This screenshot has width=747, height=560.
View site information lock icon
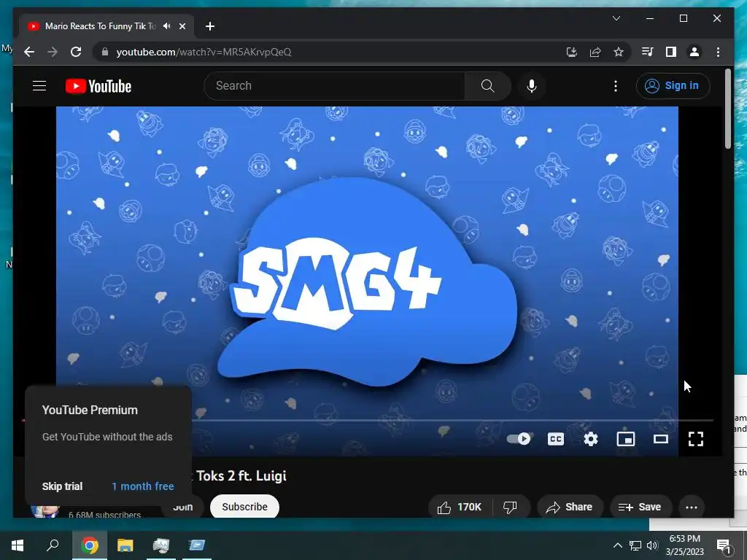[105, 52]
